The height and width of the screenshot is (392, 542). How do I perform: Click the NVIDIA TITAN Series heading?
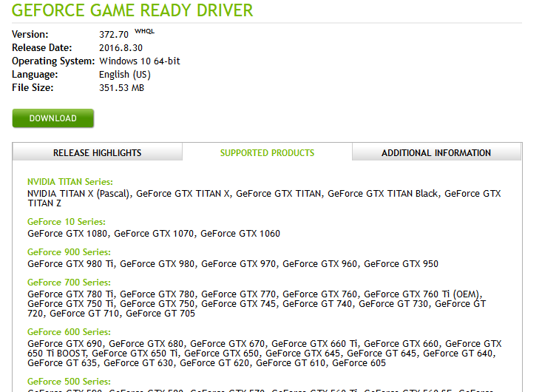click(70, 182)
